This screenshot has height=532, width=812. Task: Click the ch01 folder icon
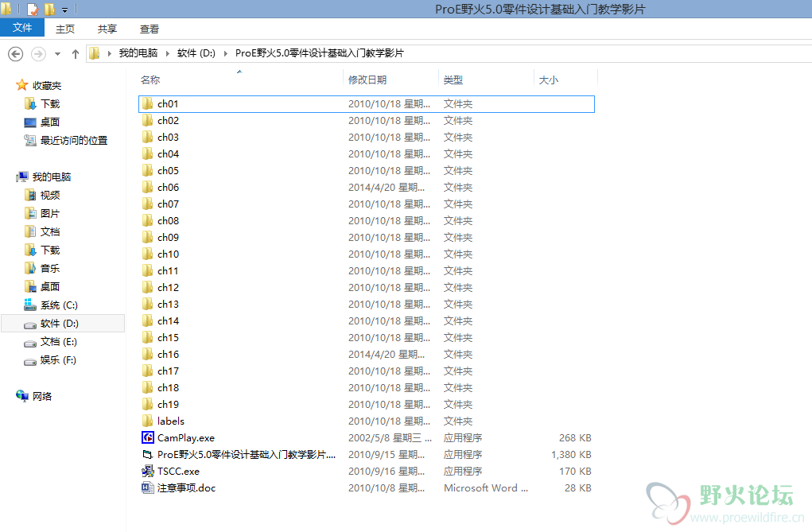coord(148,103)
